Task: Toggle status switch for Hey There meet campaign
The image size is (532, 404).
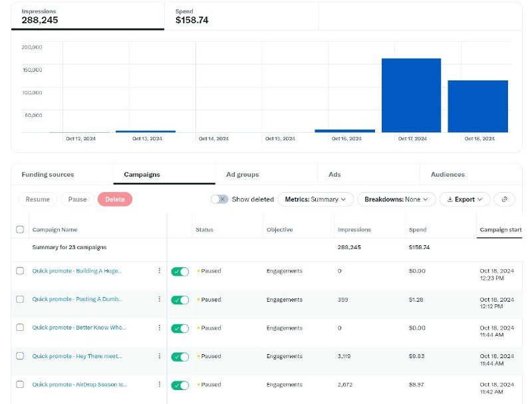Action: coord(180,357)
